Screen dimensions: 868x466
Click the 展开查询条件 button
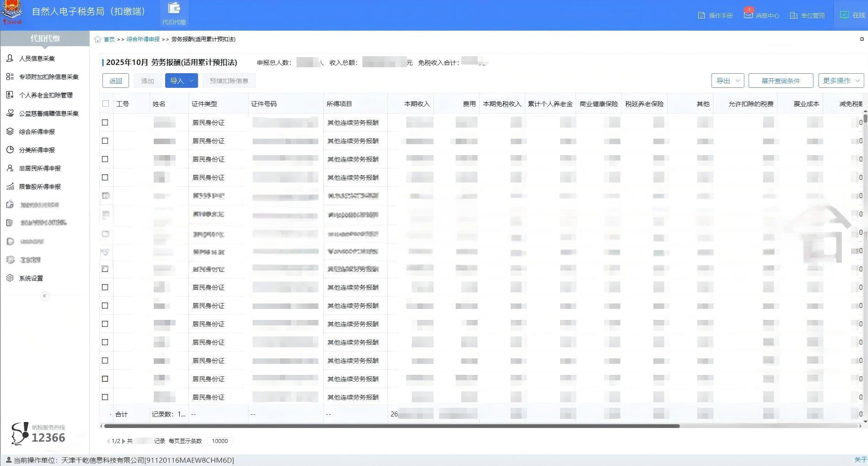tap(781, 81)
